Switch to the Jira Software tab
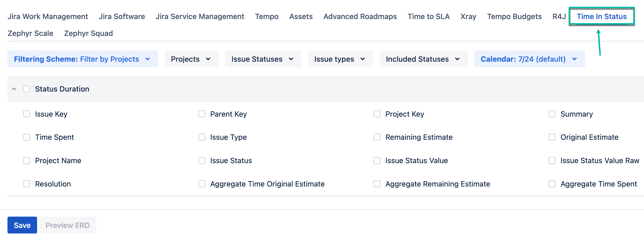Viewport: 644px width, 240px height. (122, 16)
